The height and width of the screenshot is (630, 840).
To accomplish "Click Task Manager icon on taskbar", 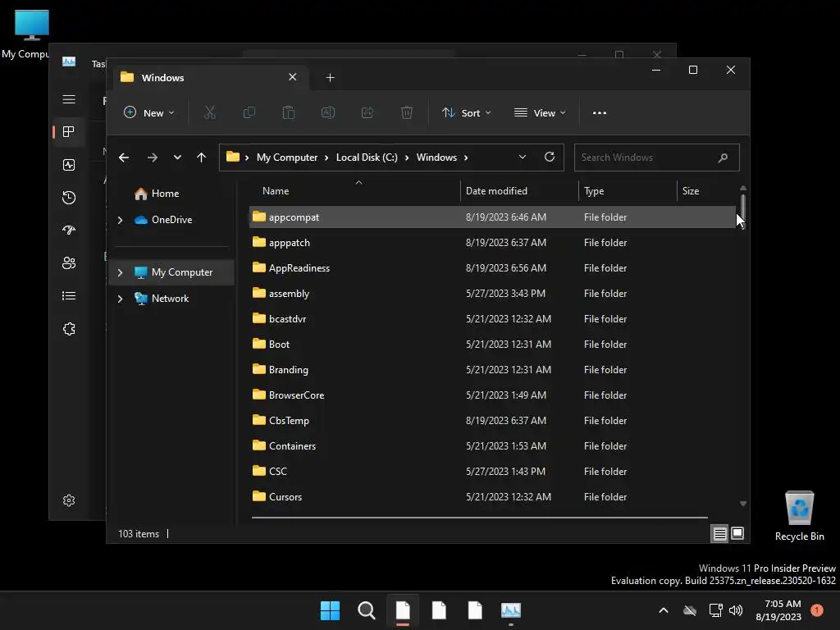I will click(511, 610).
